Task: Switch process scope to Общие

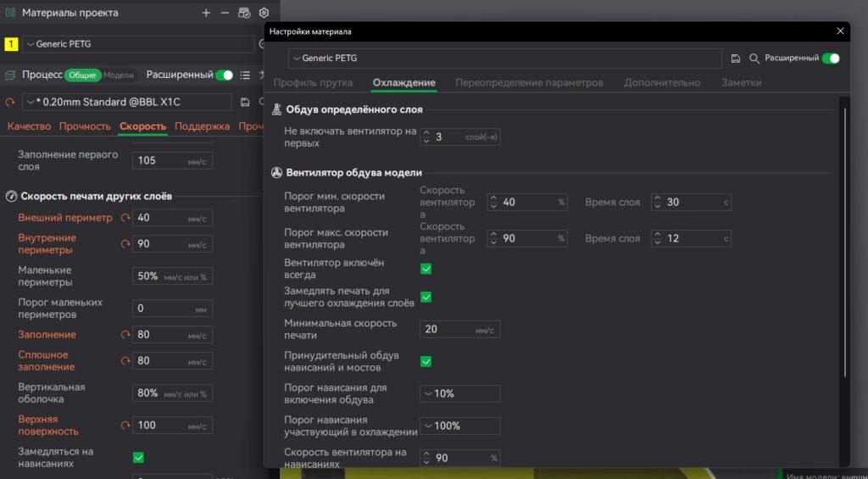Action: tap(82, 75)
